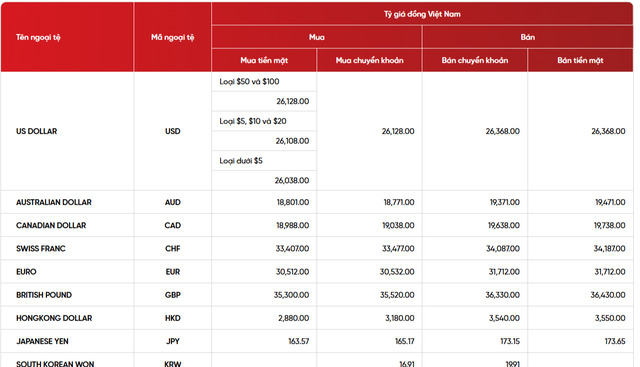Click the 'Mã ngoại tệ' column header
Viewport: 640px width, 367px height.
click(173, 37)
